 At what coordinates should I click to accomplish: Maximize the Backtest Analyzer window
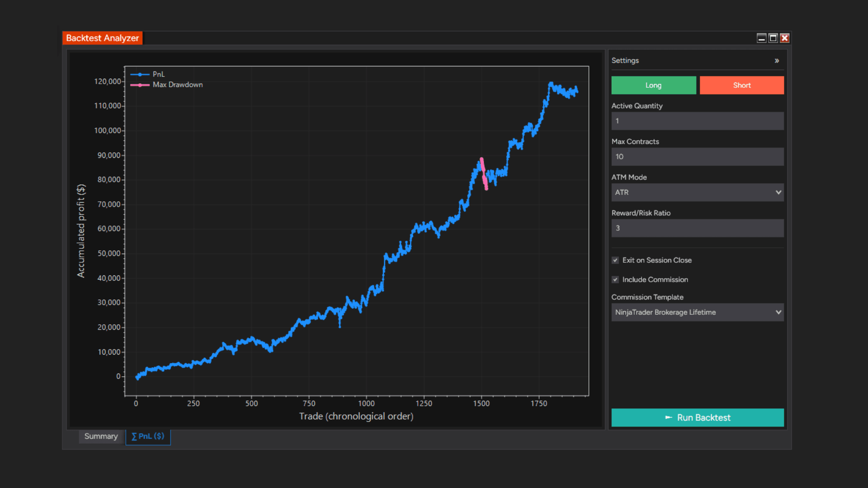click(773, 38)
